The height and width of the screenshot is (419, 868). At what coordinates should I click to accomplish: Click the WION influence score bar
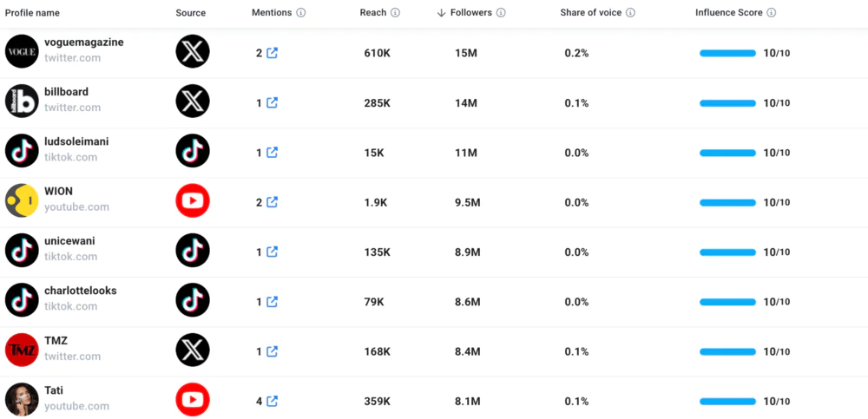pyautogui.click(x=727, y=203)
